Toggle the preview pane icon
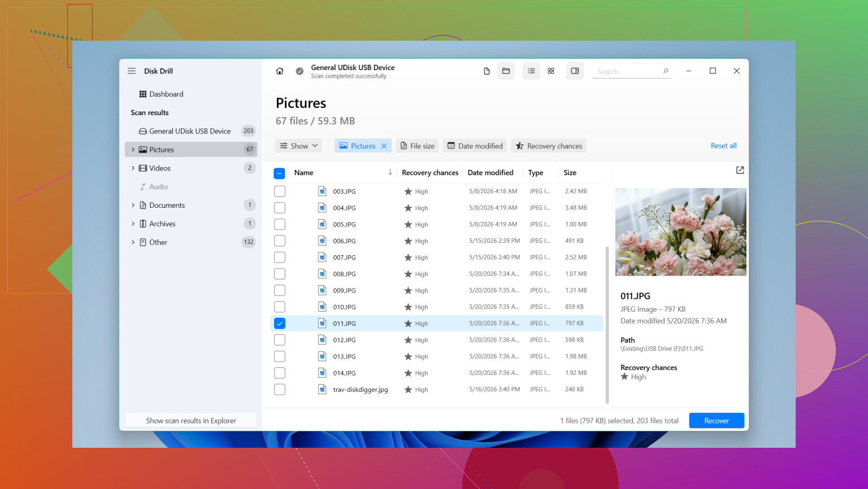This screenshot has width=868, height=489. 575,71
